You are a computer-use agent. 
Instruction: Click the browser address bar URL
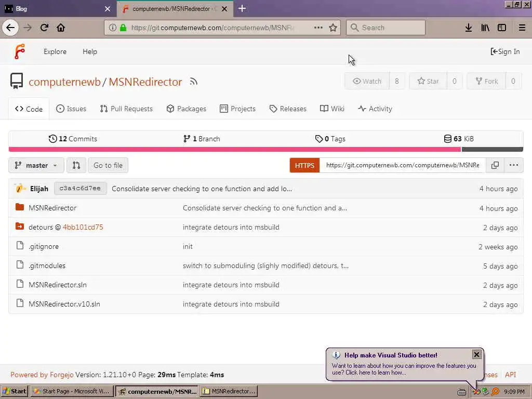[212, 28]
